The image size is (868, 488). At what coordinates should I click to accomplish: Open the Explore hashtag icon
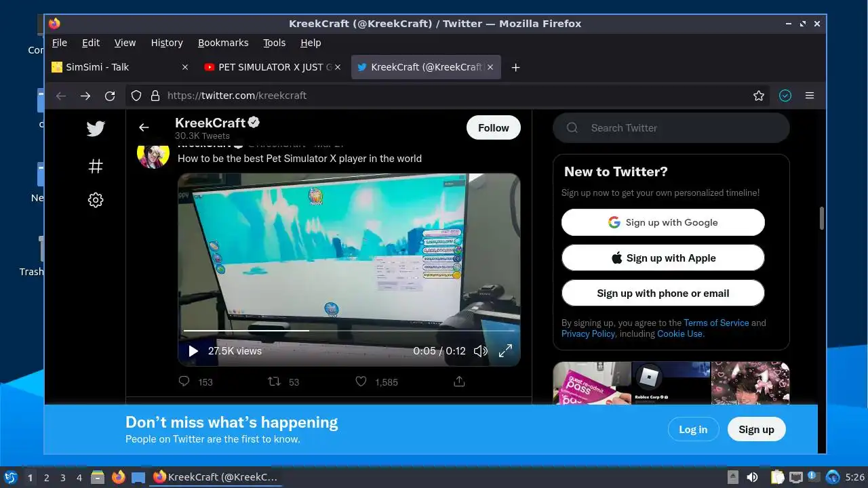pos(96,165)
